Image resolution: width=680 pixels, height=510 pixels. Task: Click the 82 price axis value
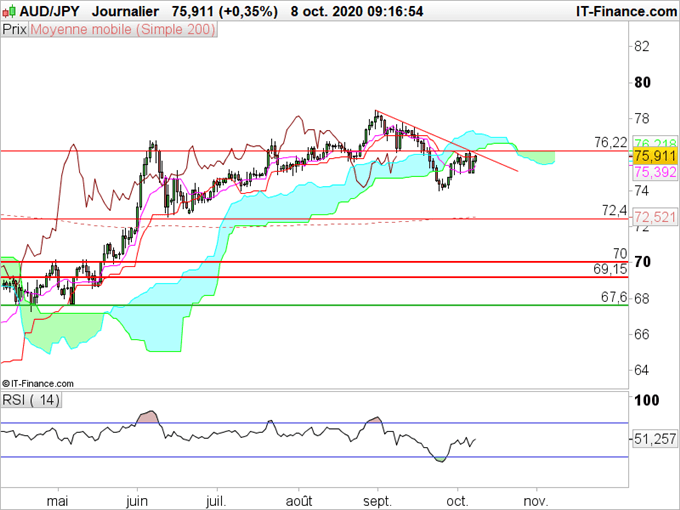pos(642,46)
